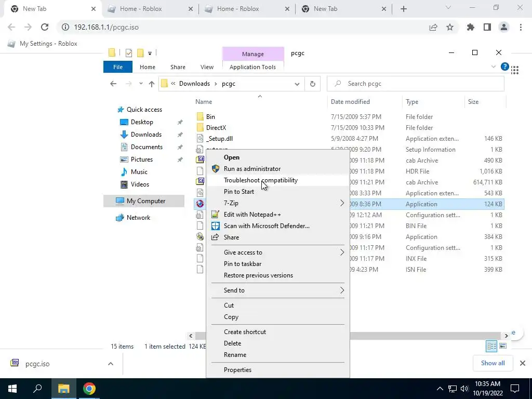Bookmark this page with star icon
The image size is (532, 399).
(450, 27)
